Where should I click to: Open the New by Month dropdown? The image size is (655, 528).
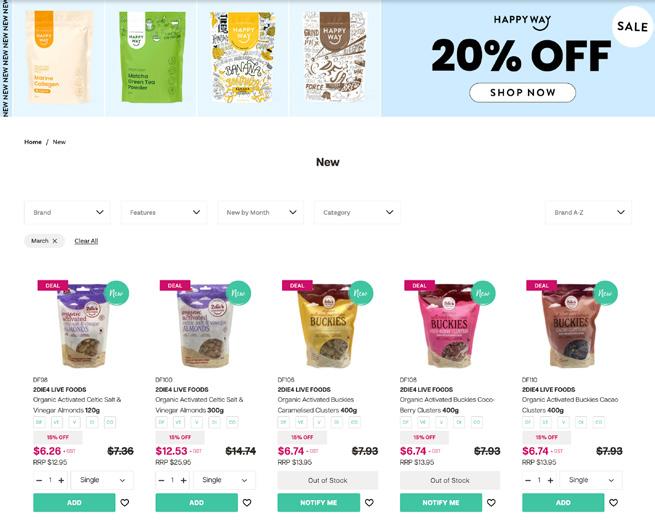261,212
